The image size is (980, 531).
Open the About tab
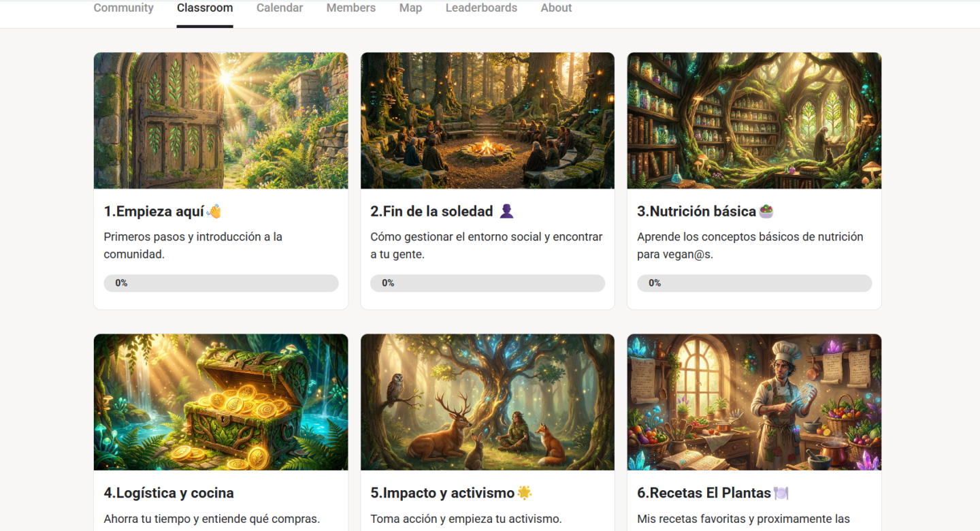[556, 8]
